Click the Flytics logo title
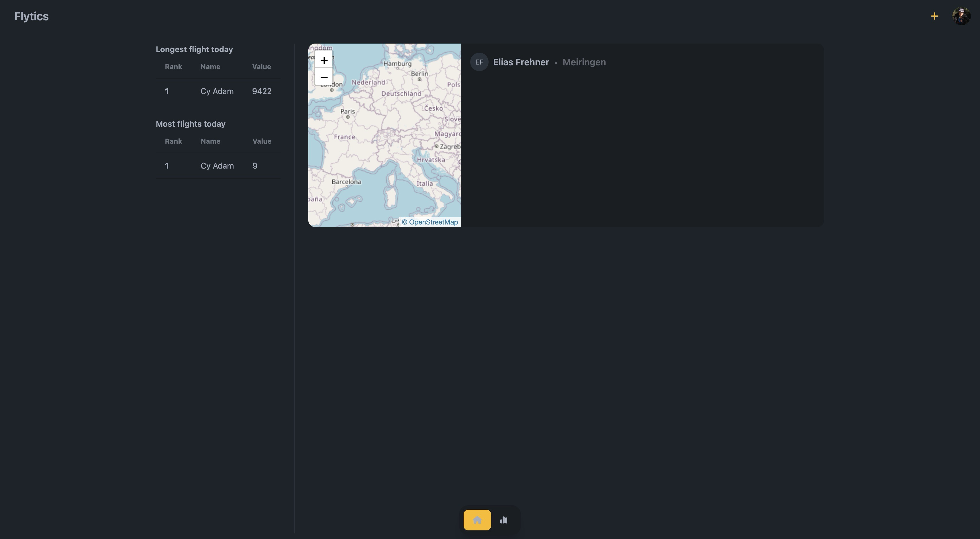 tap(31, 16)
